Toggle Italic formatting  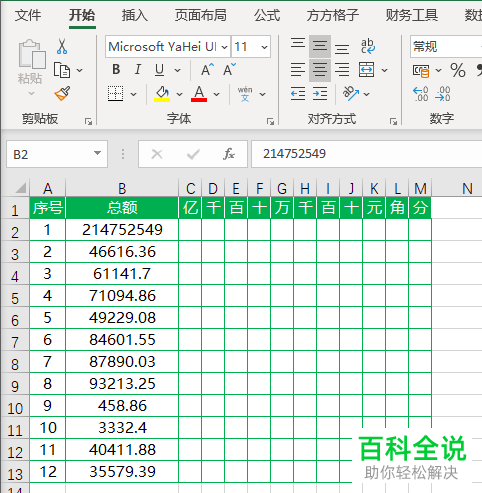[x=138, y=70]
